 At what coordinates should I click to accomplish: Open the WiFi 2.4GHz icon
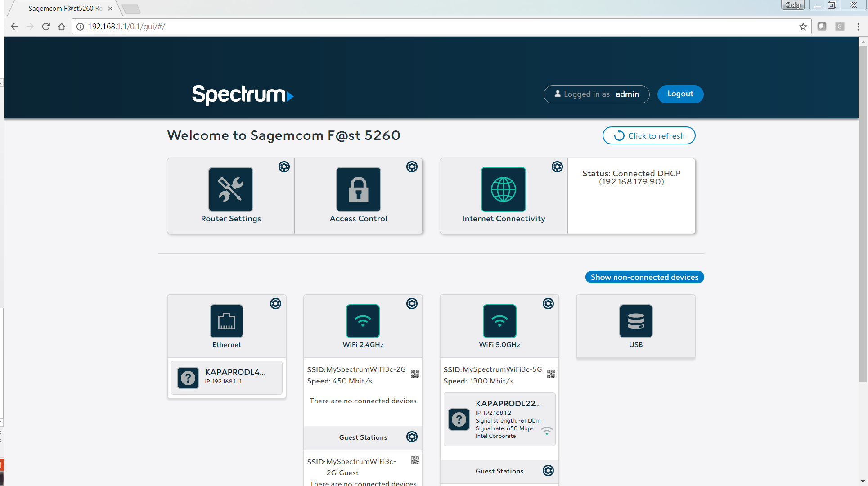363,321
